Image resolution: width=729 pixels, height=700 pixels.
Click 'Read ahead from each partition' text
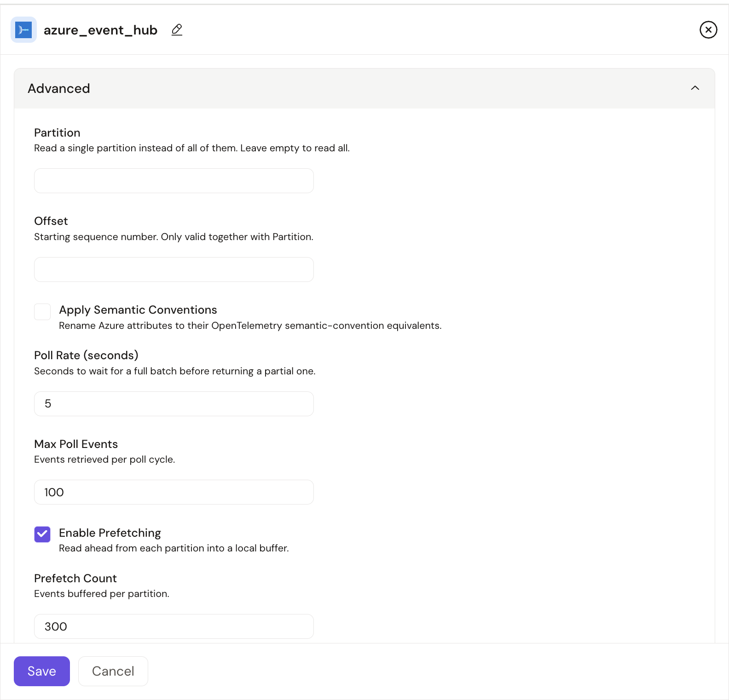pos(174,548)
